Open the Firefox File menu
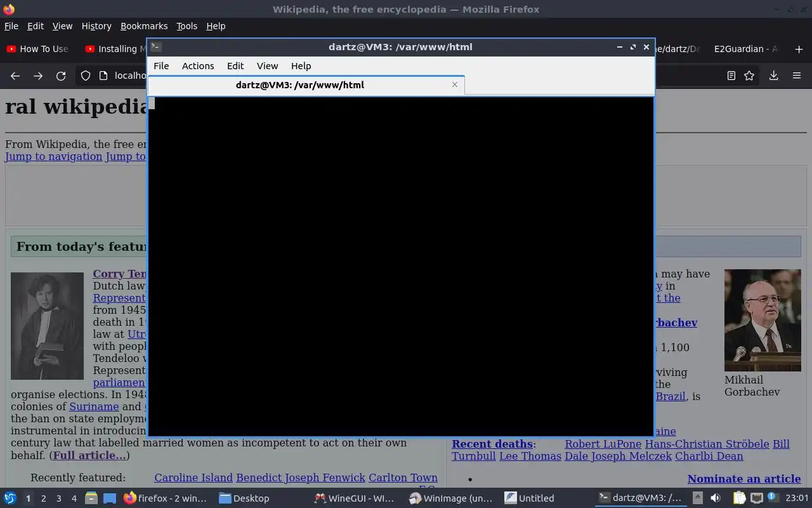 click(11, 26)
